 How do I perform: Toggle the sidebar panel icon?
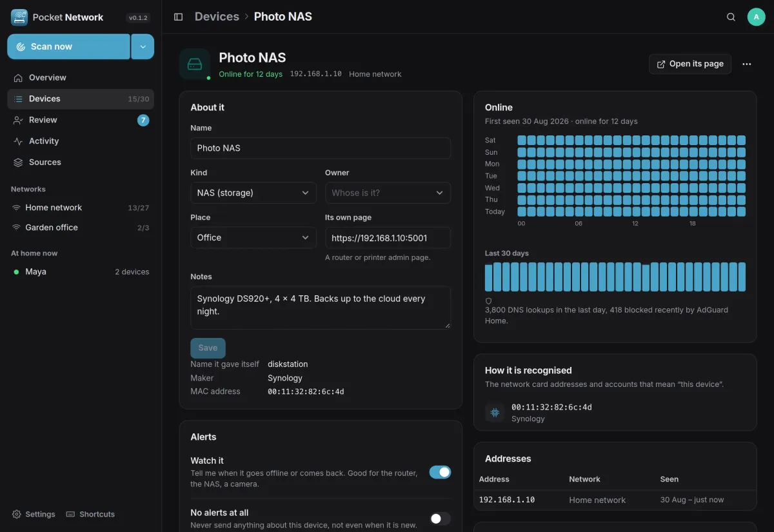179,17
